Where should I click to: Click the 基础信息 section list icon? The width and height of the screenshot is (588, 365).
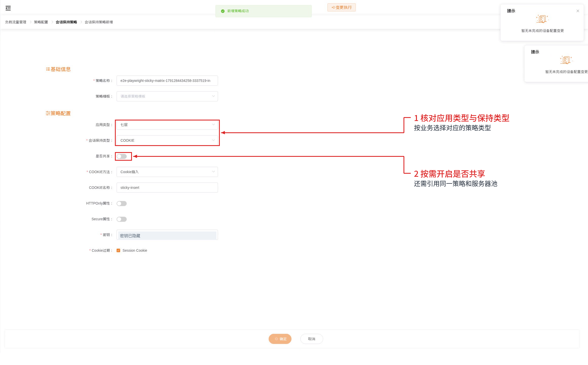tap(48, 69)
